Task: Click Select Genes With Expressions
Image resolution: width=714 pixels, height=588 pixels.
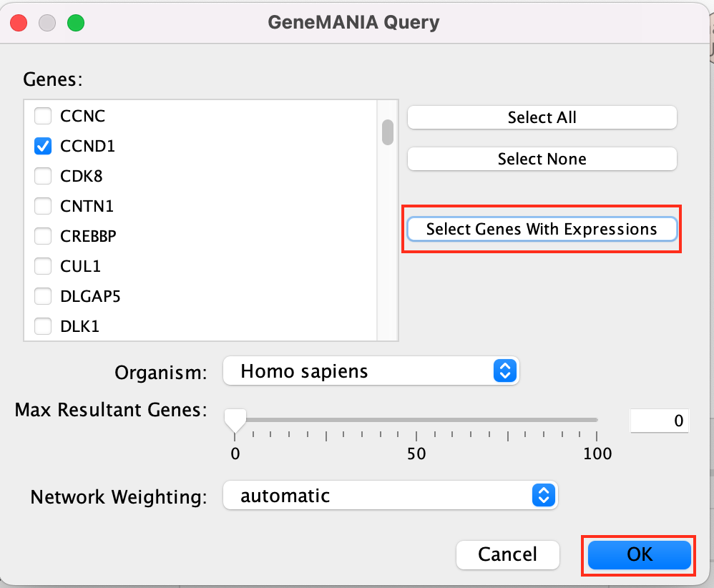Action: [542, 229]
